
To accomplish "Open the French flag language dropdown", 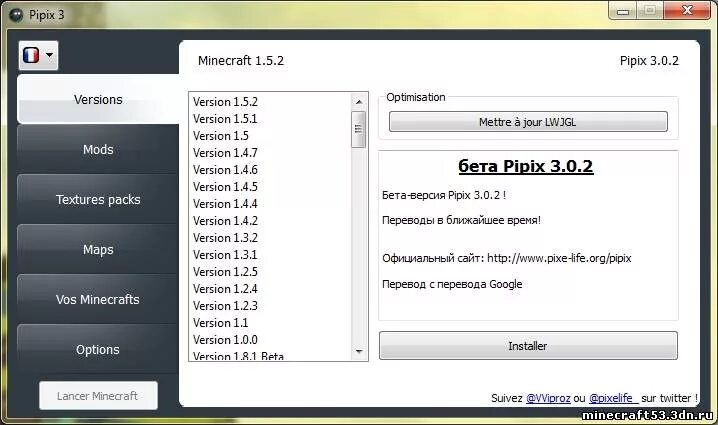I will tap(38, 55).
